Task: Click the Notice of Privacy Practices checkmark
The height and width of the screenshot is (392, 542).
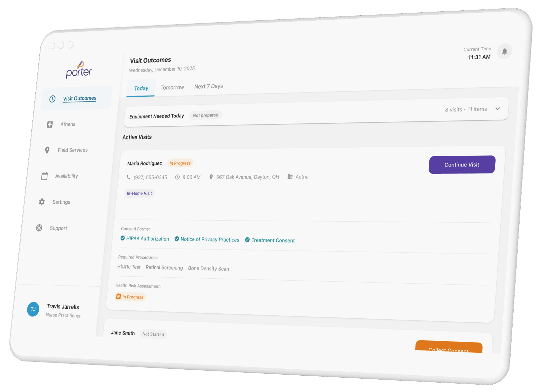Action: pos(177,239)
